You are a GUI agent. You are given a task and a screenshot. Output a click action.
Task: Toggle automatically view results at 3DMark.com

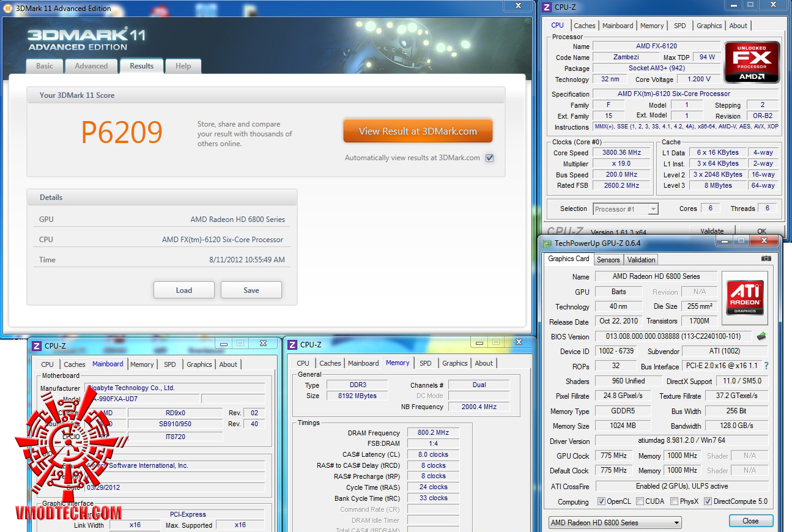tap(489, 158)
